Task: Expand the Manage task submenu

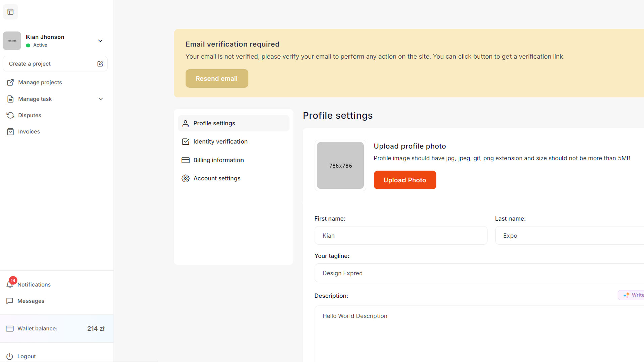Action: (x=100, y=99)
